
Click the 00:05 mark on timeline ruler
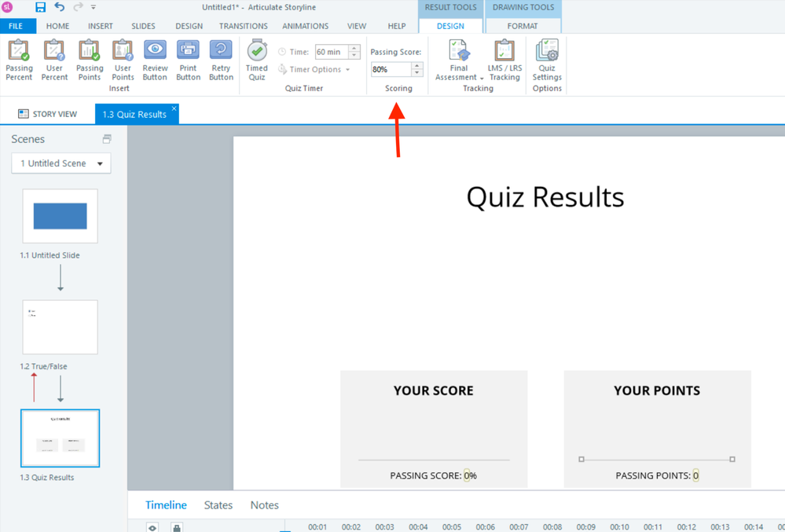pos(452,526)
